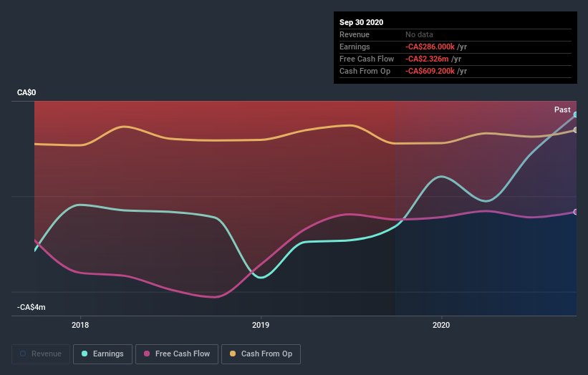Click the Sep 30 2020 tooltip date
The height and width of the screenshot is (375, 588).
point(361,22)
